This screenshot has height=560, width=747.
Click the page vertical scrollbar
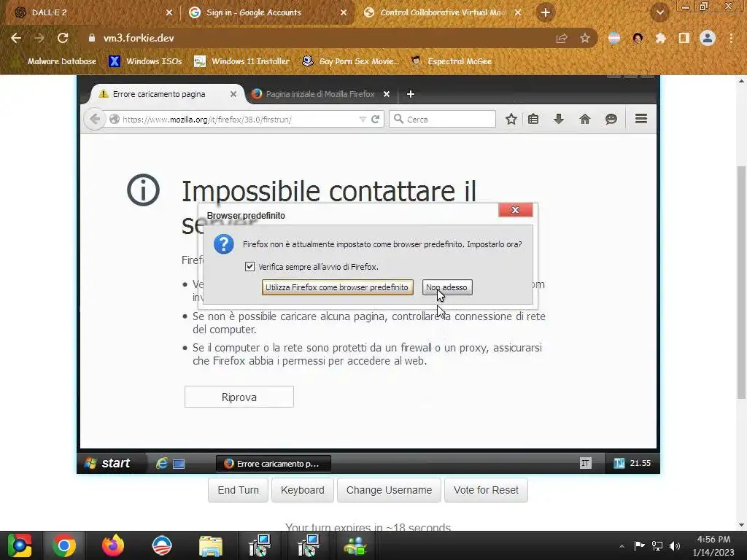[741, 282]
